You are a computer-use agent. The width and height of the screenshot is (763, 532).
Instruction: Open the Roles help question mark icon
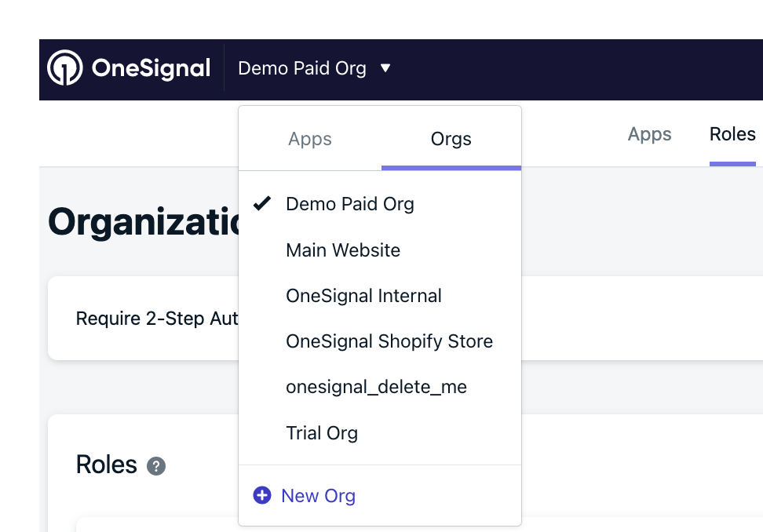pos(156,466)
